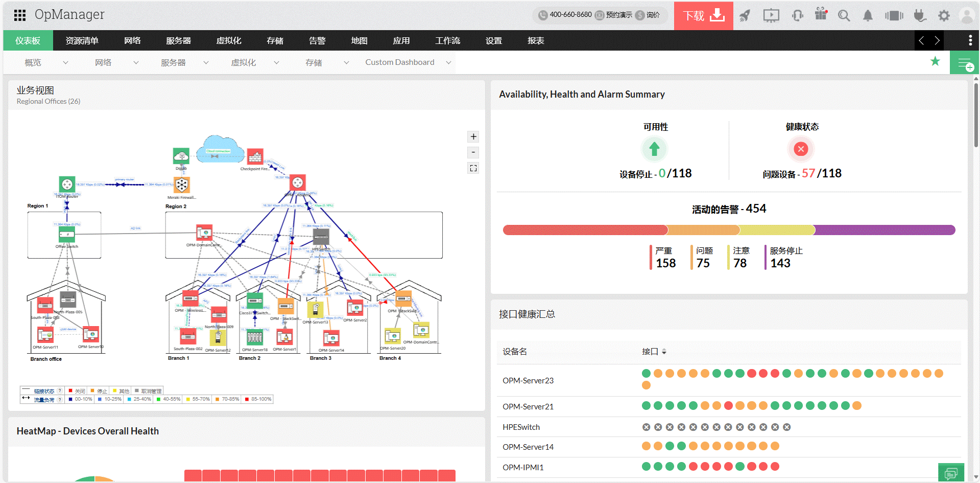Image resolution: width=980 pixels, height=483 pixels.
Task: Zoom in on the business view map
Action: (473, 136)
